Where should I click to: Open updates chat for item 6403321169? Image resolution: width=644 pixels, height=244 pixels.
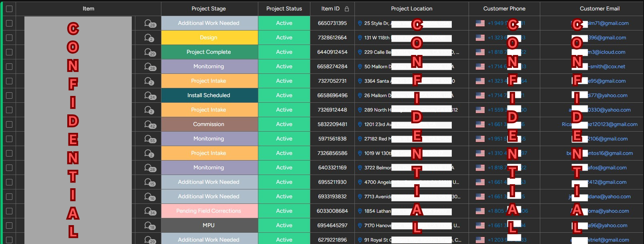click(150, 168)
